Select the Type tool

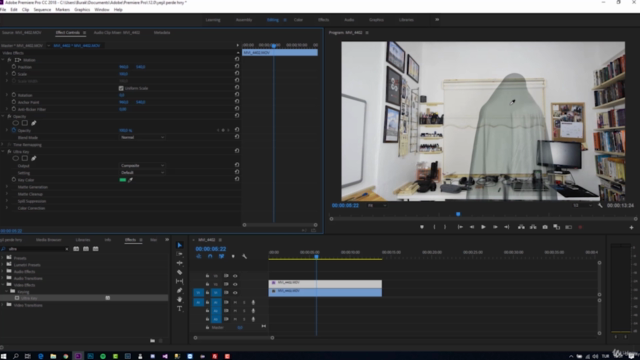tap(180, 309)
